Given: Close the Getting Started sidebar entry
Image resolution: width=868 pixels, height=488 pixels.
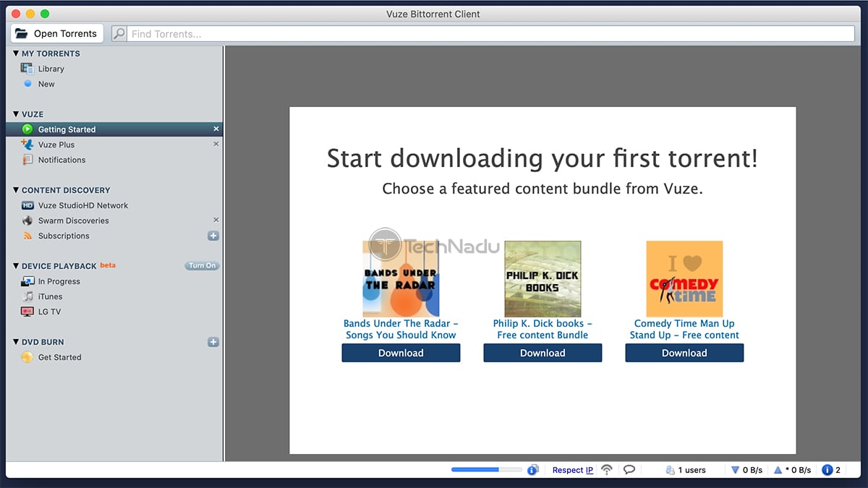Looking at the screenshot, I should [x=216, y=129].
